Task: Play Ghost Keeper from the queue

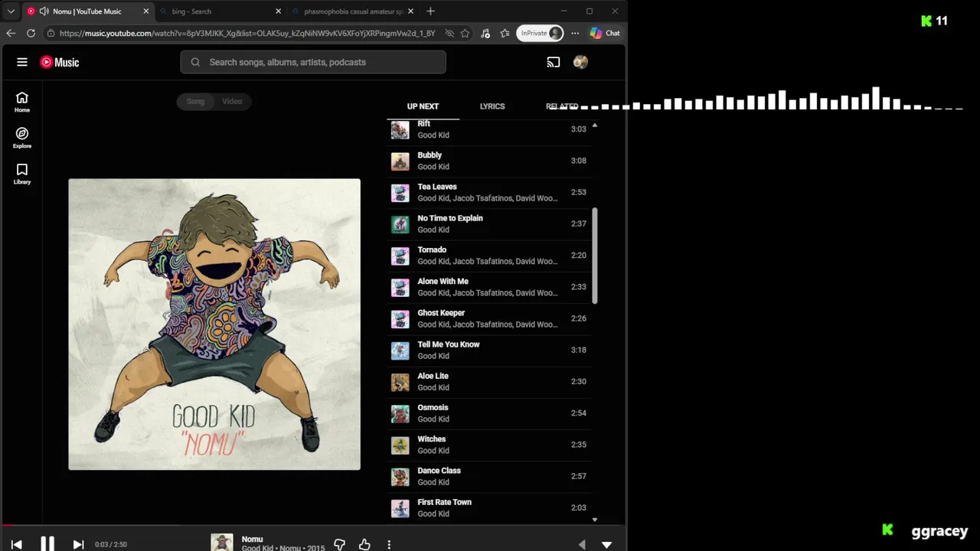Action: [488, 318]
